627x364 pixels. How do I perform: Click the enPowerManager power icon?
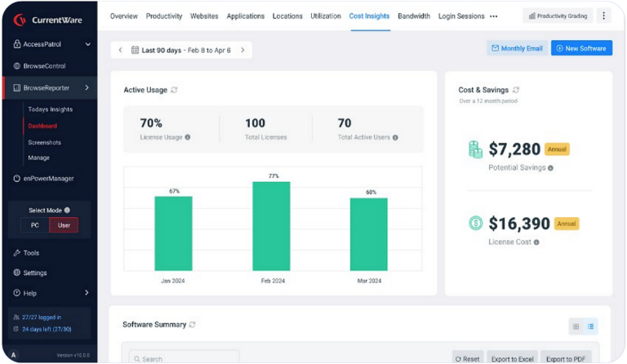17,178
